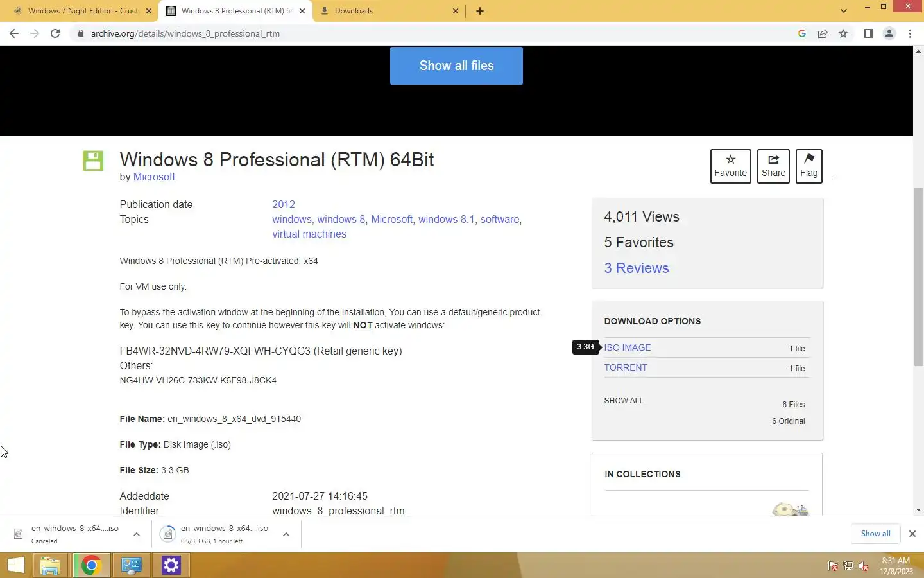Open the tab search chevron
924x578 pixels.
tap(844, 11)
